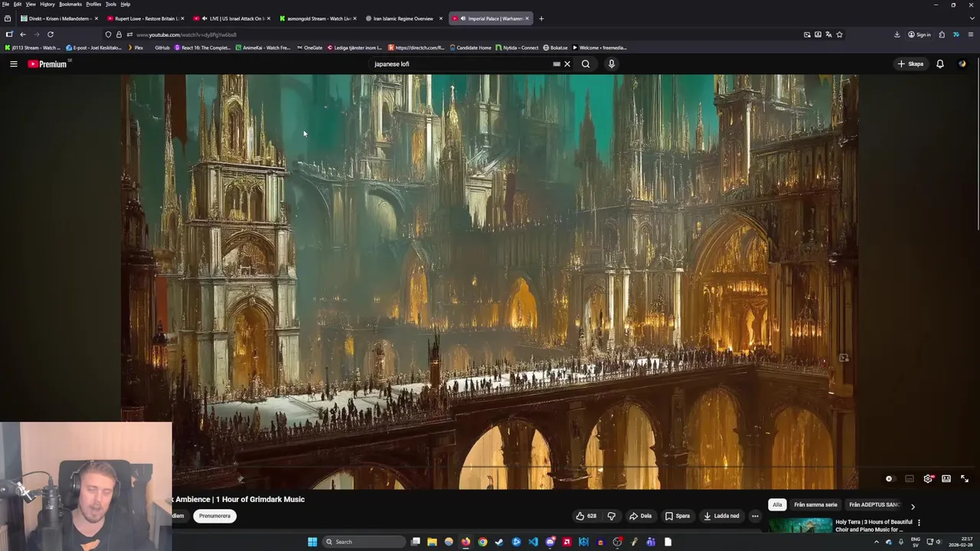This screenshot has width=980, height=551.
Task: Enter fullscreen in video player
Action: pyautogui.click(x=965, y=479)
